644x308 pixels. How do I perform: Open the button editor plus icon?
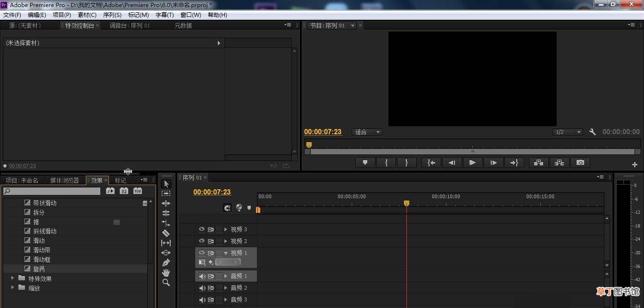click(x=635, y=164)
